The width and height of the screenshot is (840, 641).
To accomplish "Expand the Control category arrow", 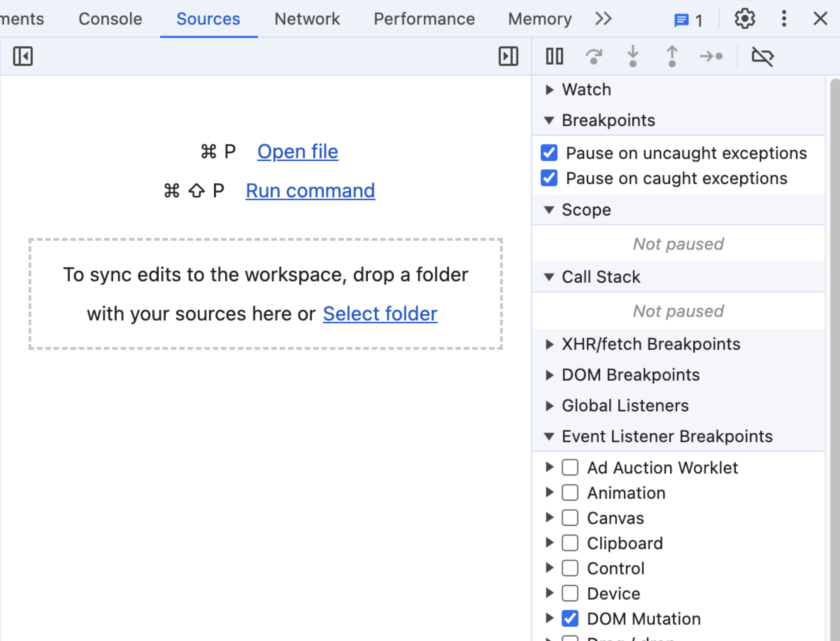I will point(549,568).
